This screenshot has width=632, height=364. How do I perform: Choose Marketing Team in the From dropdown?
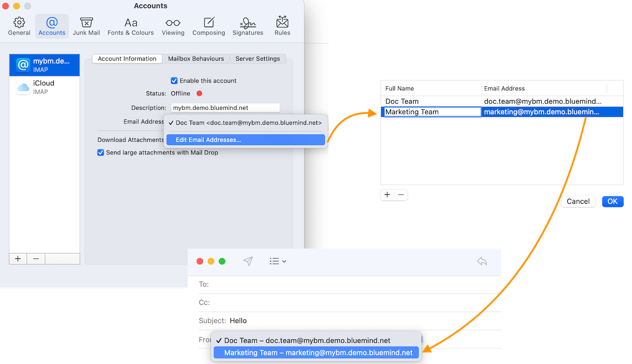[x=316, y=353]
